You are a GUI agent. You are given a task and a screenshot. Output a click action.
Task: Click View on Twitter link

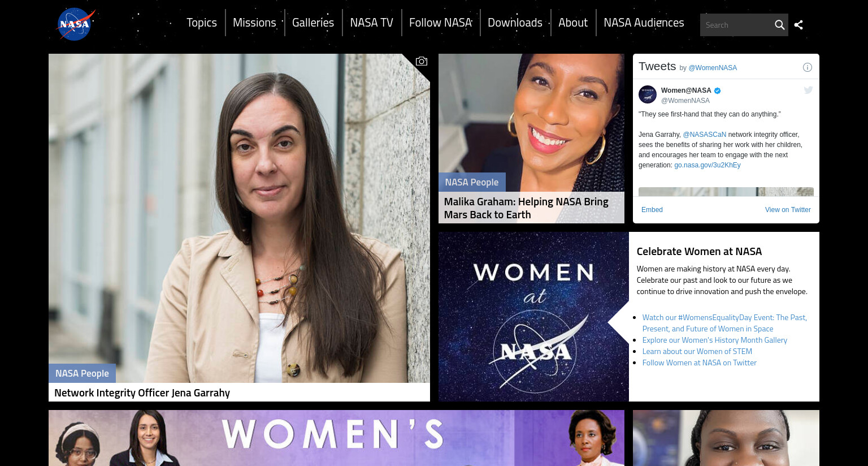pos(788,210)
